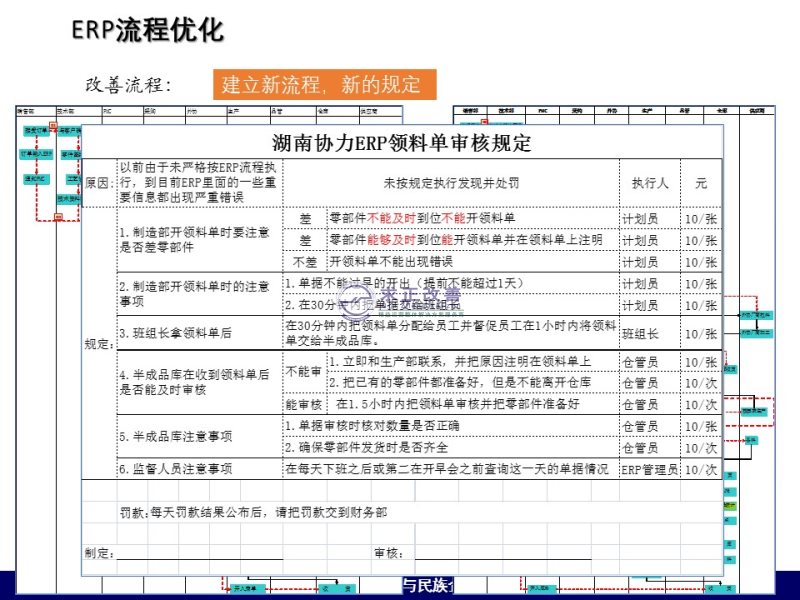Click the '不能审' sub-category cell
The width and height of the screenshot is (800, 600).
click(x=304, y=371)
